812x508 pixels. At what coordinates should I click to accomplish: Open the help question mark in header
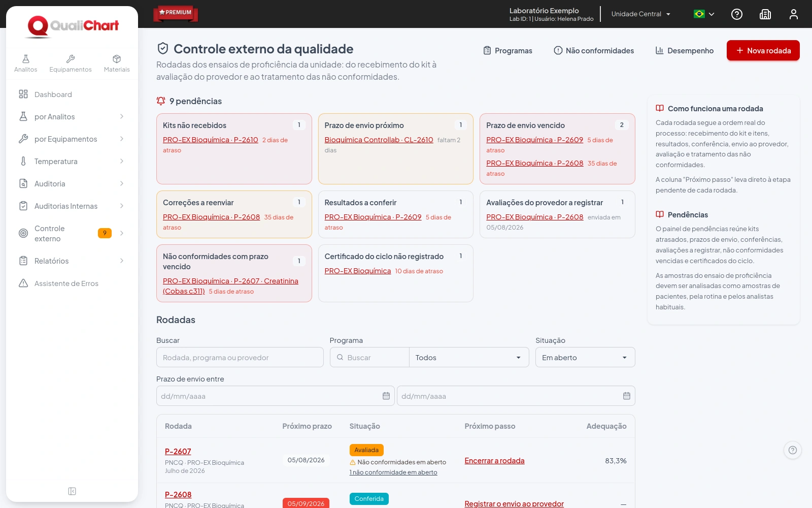737,14
